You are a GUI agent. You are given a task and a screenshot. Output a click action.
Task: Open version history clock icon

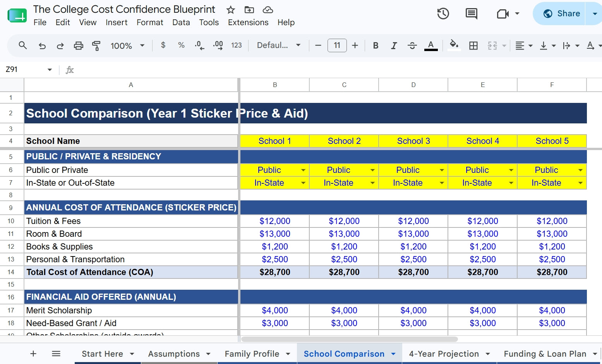(x=443, y=14)
